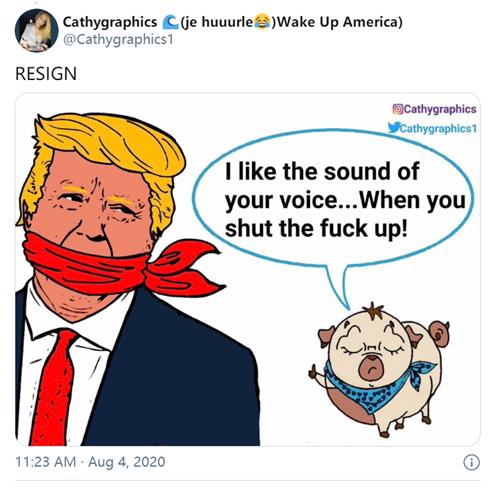Click the Instagram logo in the watermark
This screenshot has width=490, height=490.
(x=398, y=109)
